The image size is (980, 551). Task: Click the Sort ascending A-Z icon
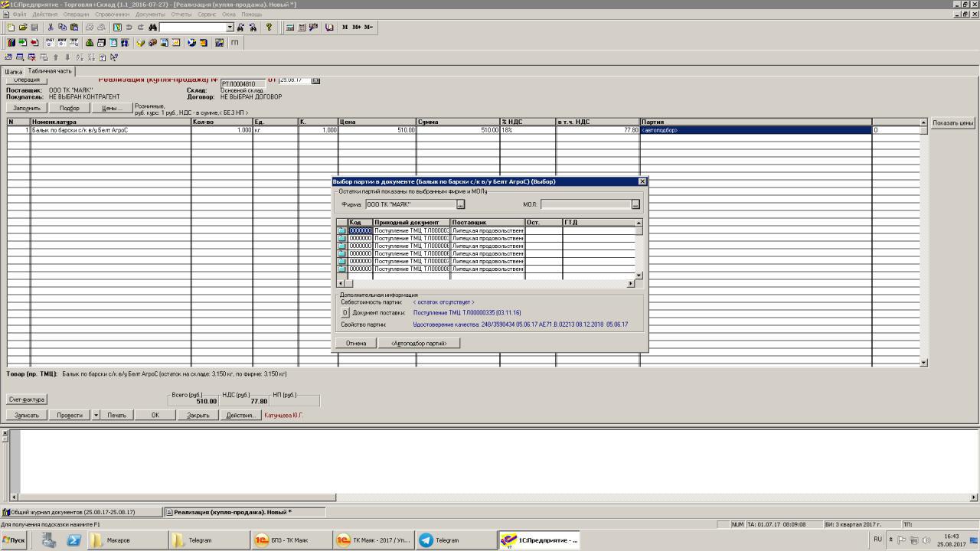(79, 57)
